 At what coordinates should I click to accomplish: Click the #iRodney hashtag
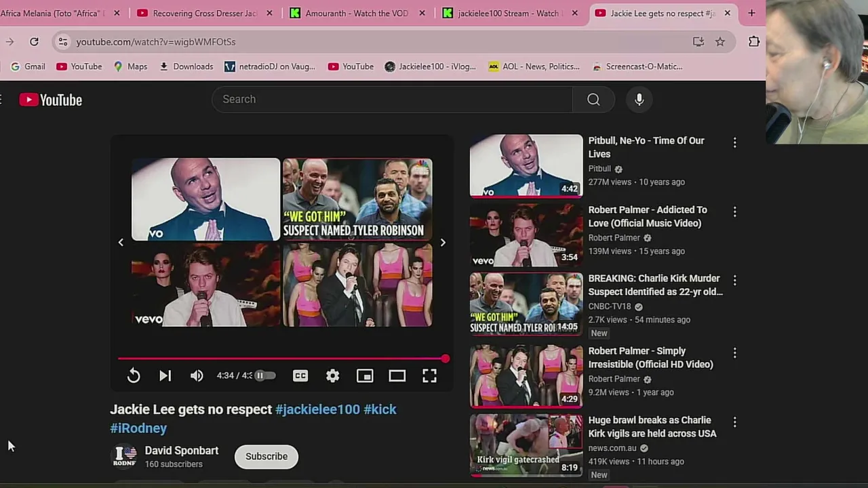tap(138, 428)
